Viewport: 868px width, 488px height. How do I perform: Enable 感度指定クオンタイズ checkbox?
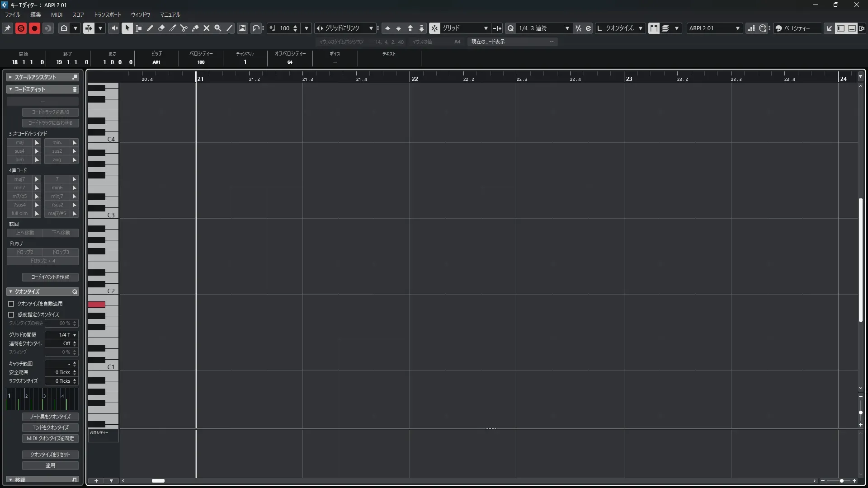(11, 314)
